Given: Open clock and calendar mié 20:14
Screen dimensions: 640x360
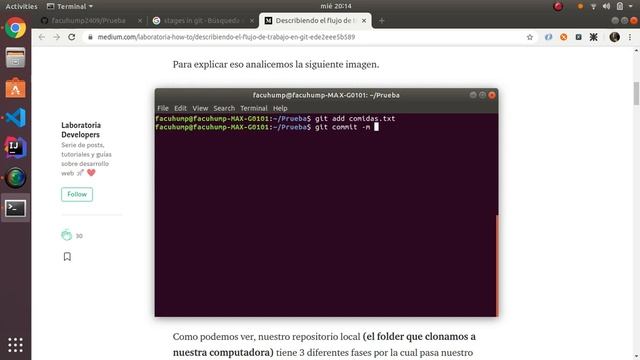Looking at the screenshot, I should (x=336, y=6).
